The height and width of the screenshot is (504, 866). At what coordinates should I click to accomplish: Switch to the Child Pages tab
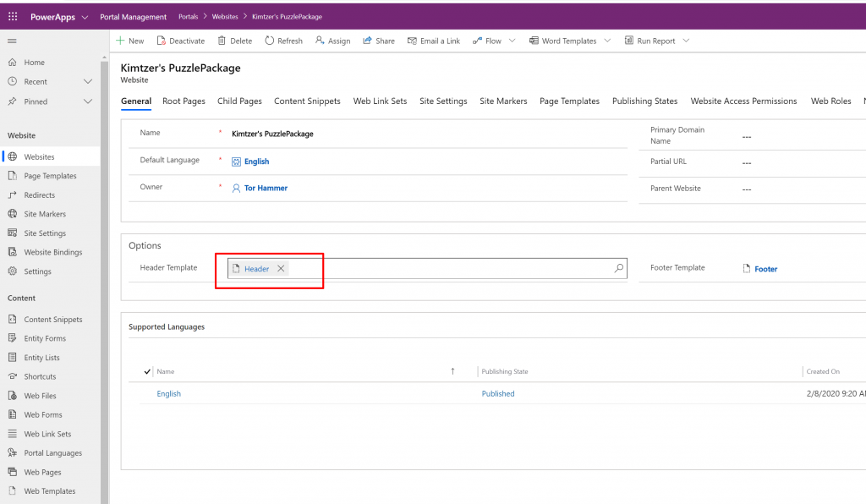(239, 101)
